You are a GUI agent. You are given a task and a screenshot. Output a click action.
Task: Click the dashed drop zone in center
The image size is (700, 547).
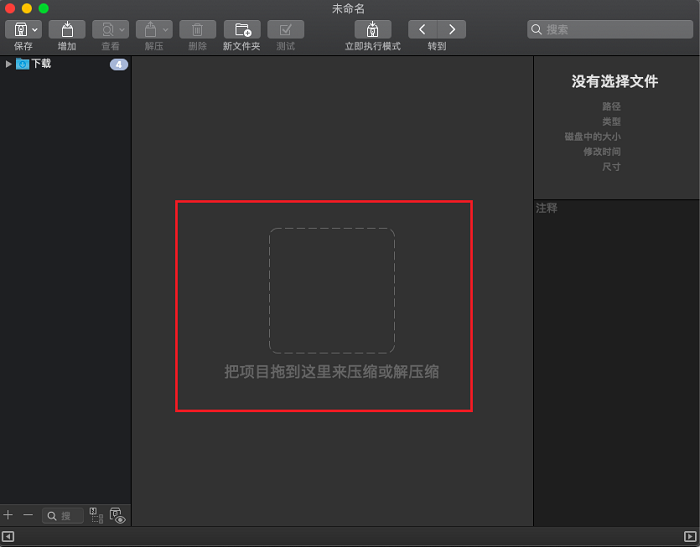click(x=331, y=291)
